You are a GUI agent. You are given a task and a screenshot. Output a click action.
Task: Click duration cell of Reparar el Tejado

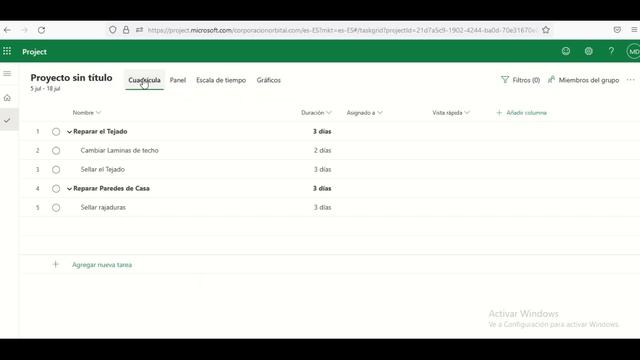pyautogui.click(x=322, y=131)
